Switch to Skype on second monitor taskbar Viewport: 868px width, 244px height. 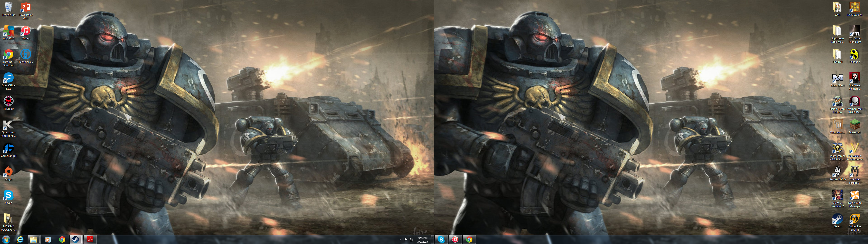[441, 240]
